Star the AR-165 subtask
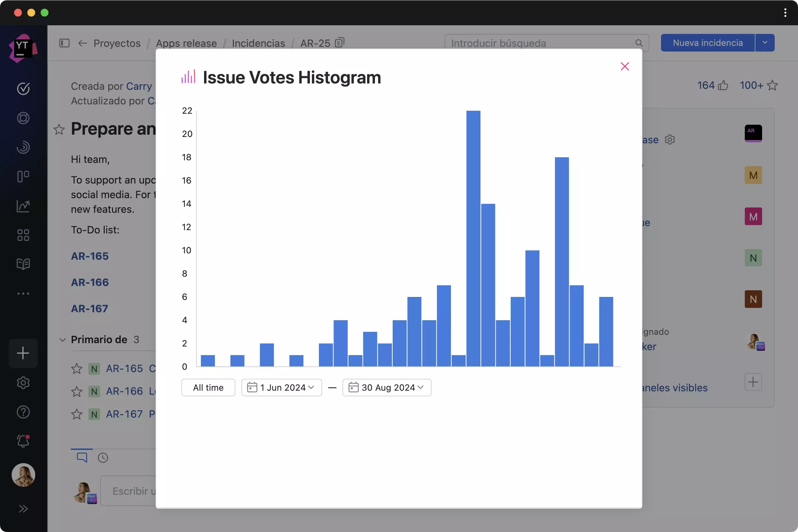Image resolution: width=798 pixels, height=532 pixels. [77, 368]
